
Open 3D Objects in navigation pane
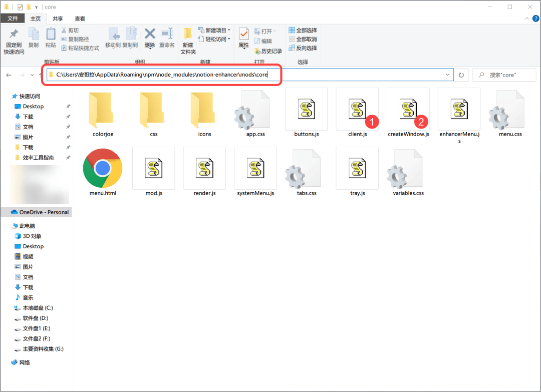[x=28, y=236]
